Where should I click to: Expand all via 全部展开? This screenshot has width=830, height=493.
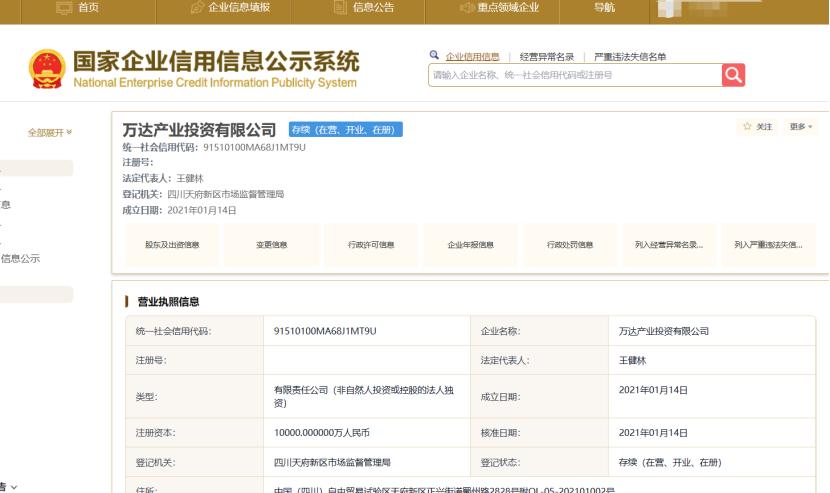pyautogui.click(x=50, y=132)
